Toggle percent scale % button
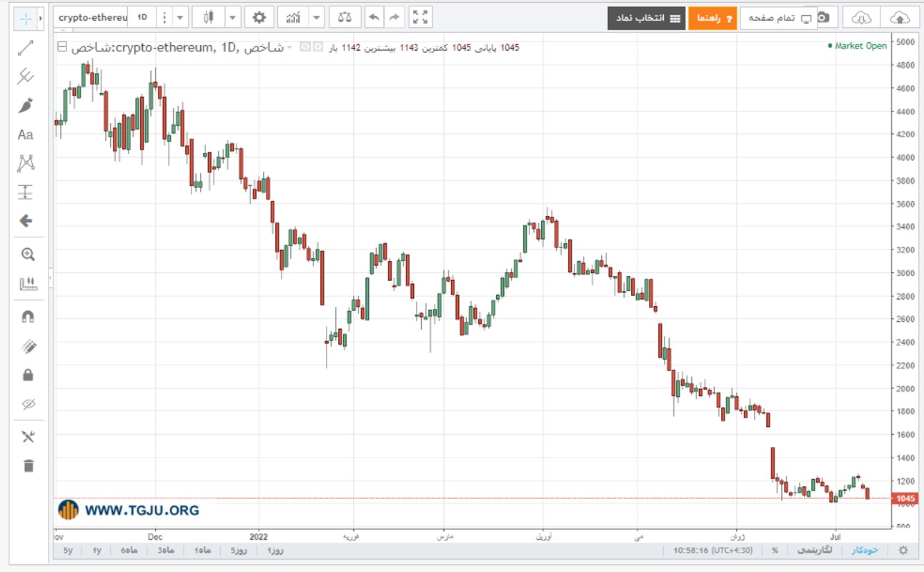924x572 pixels. [x=775, y=551]
